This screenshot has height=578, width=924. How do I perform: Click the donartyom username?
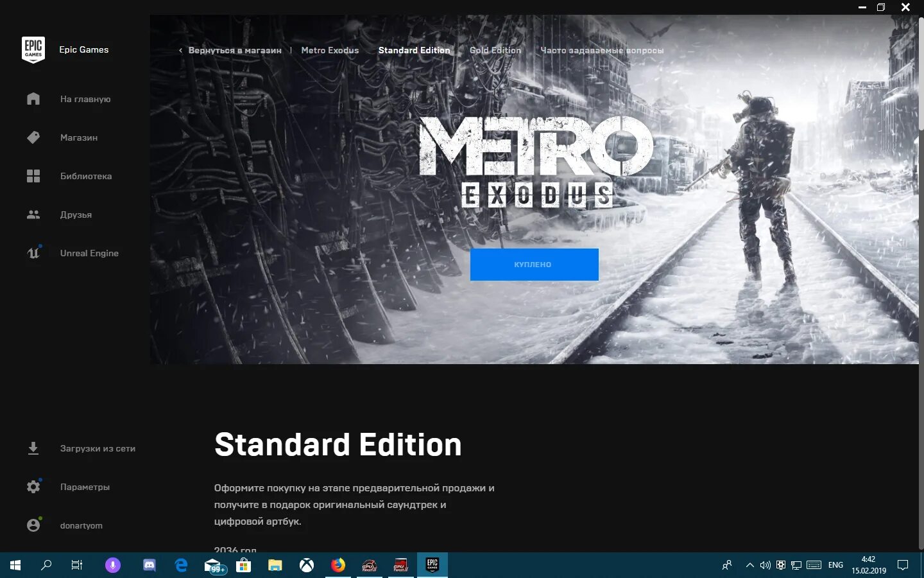pyautogui.click(x=81, y=525)
